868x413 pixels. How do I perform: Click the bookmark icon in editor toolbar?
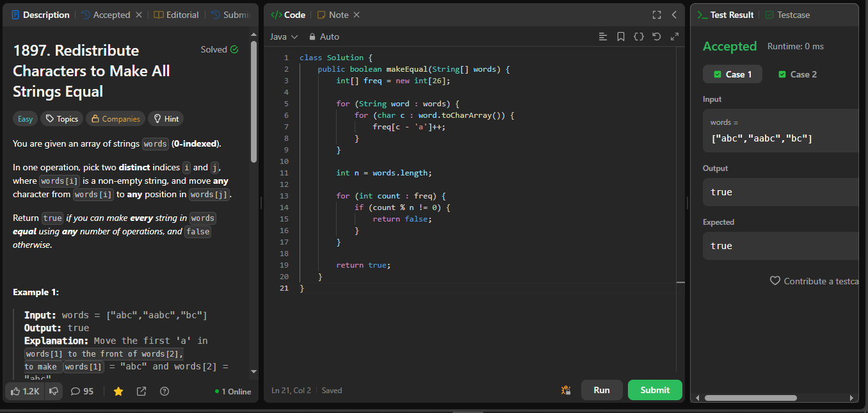click(x=620, y=37)
